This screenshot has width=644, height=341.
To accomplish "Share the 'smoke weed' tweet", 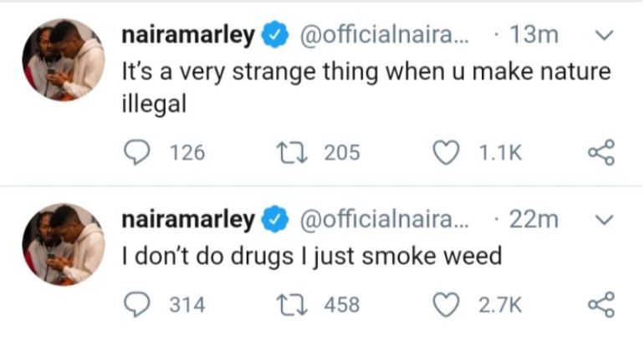I will [x=601, y=305].
